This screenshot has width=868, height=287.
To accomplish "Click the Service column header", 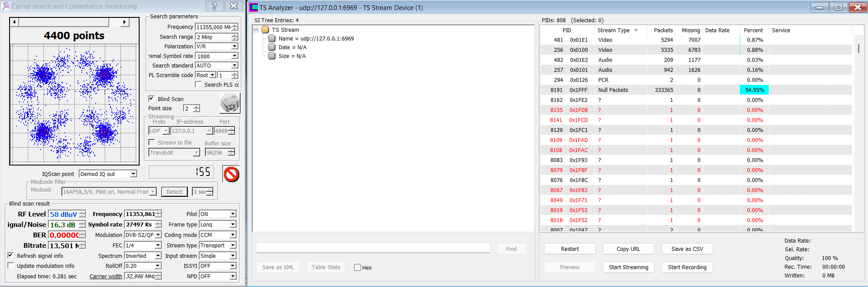I will pyautogui.click(x=810, y=30).
